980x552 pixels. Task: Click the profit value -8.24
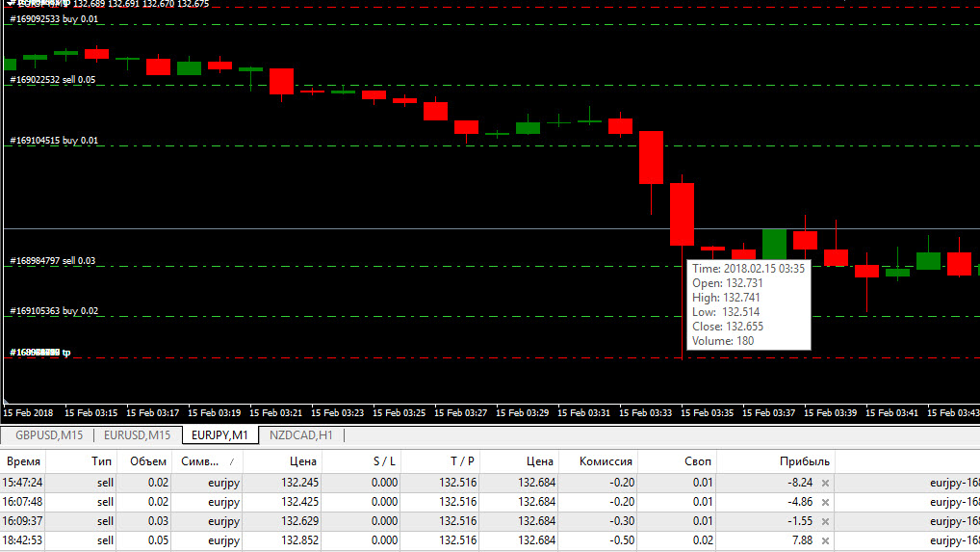coord(800,483)
